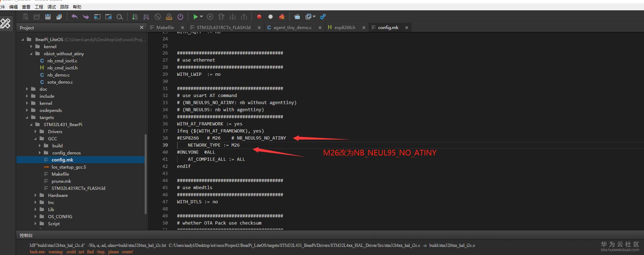The width and height of the screenshot is (644, 255).
Task: Select STM32L431RCTx_FLASH.ld in the project tree
Action: tap(78, 188)
